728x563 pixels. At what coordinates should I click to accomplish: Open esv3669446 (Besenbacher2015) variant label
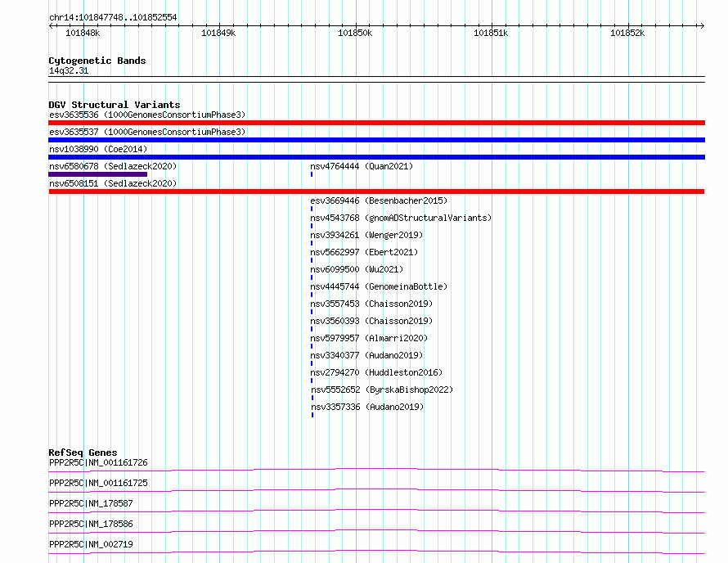(x=379, y=200)
